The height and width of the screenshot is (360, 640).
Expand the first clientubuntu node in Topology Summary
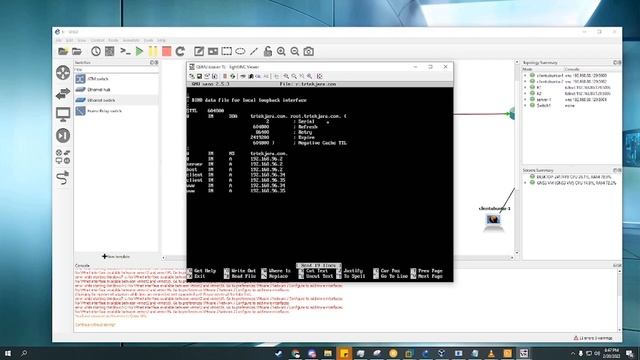coord(526,76)
